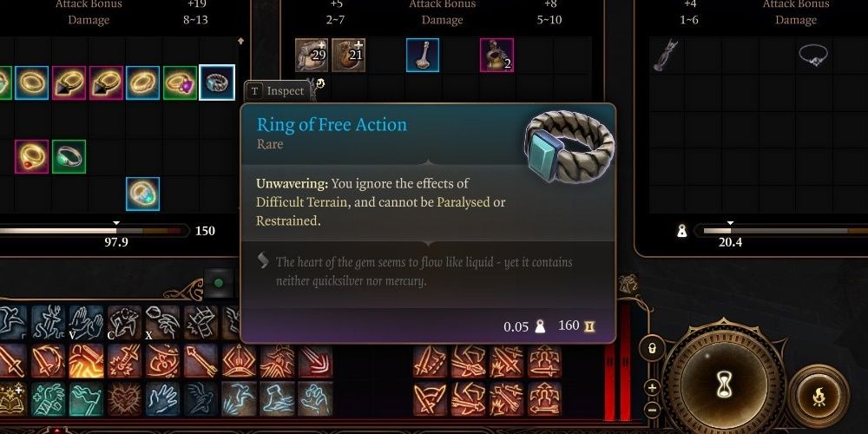
Task: Select the highlighted Ring of Free Action slot
Action: click(217, 82)
